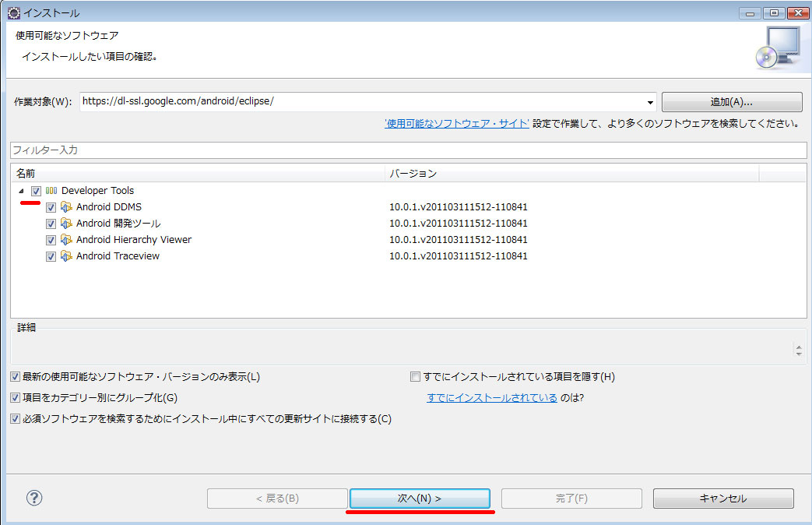The width and height of the screenshot is (812, 525).
Task: Click the フィルター入力 filter field
Action: coord(408,150)
